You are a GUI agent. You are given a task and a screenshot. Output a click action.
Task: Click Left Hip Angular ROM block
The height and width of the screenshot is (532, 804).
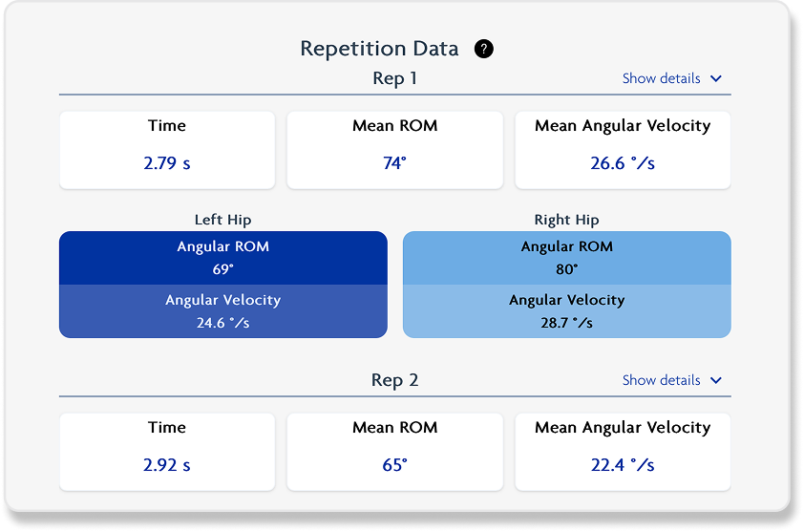(x=223, y=258)
